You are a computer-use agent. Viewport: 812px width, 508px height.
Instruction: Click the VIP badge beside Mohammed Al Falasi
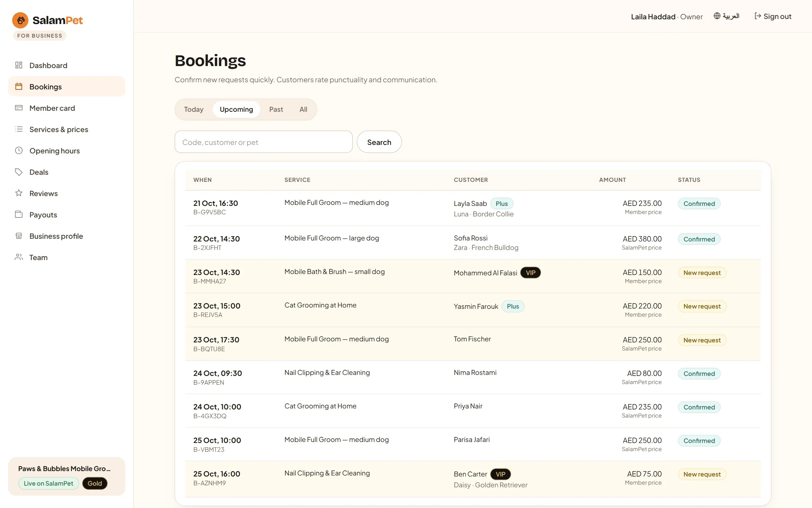530,273
